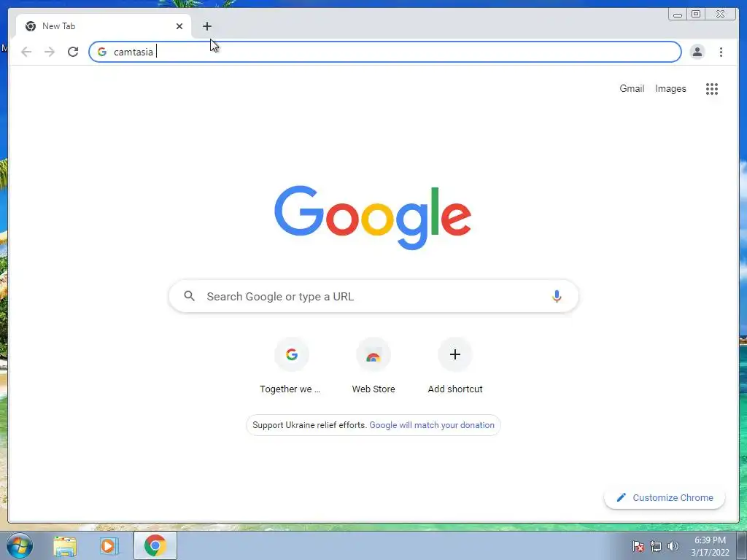Click the forward navigation arrow
This screenshot has height=560, width=747.
coord(50,52)
